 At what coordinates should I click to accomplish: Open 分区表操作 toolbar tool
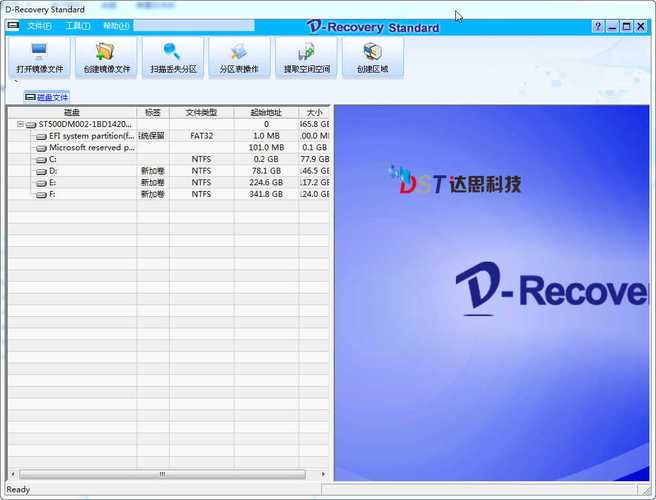[239, 58]
